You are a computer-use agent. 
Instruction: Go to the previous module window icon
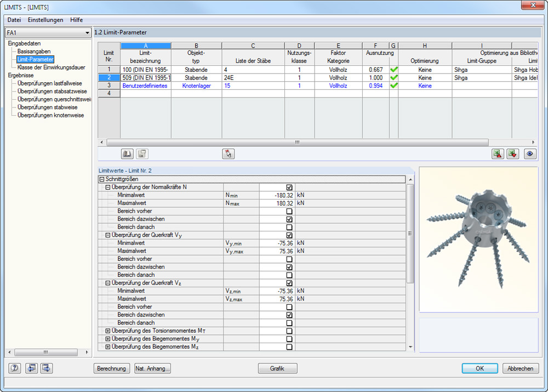(x=31, y=368)
